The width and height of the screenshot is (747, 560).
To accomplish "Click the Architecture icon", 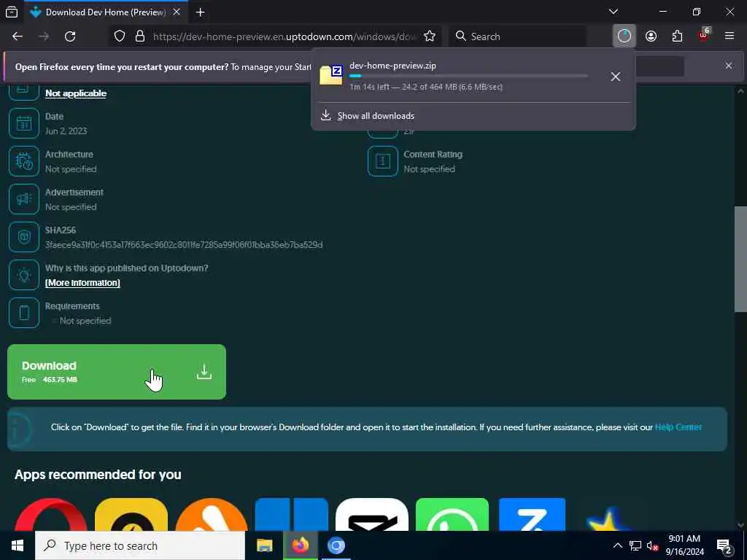I will pyautogui.click(x=24, y=161).
